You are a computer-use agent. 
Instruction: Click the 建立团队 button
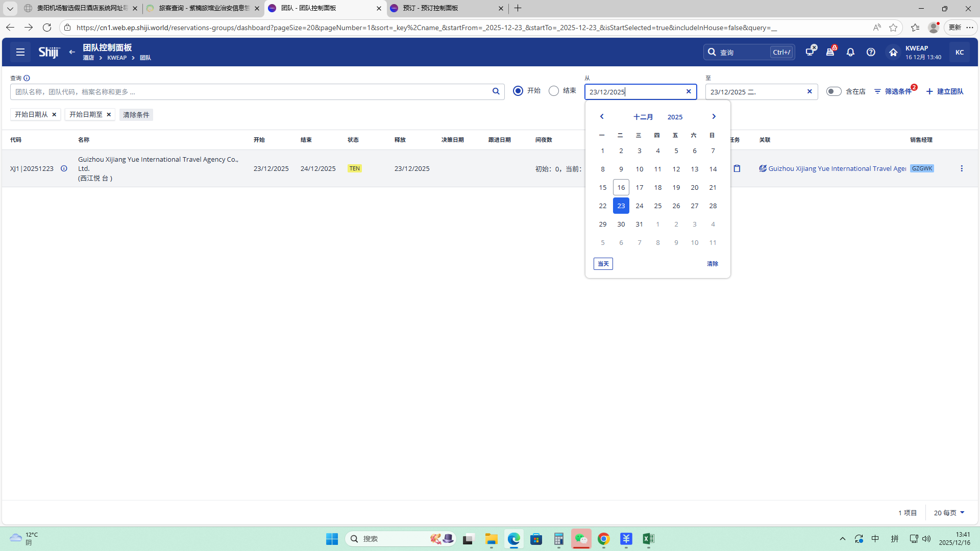click(x=945, y=91)
